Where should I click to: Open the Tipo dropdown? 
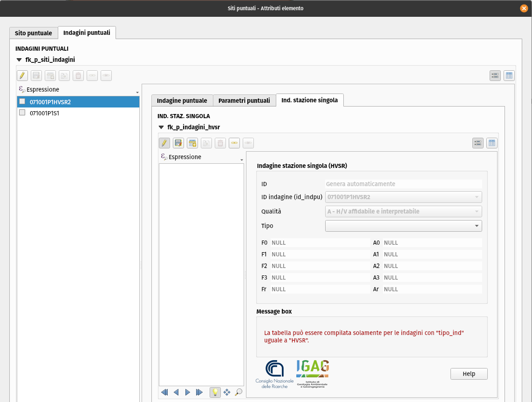[403, 226]
